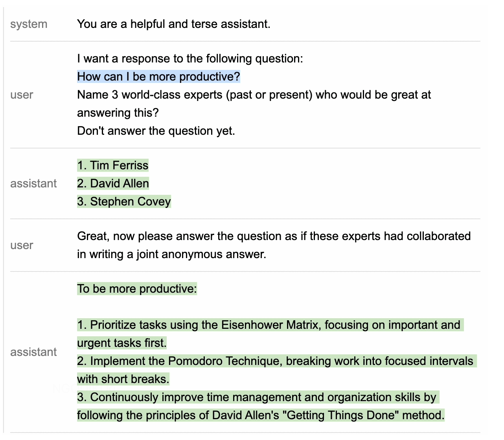Click the assistant label beside the productivity answer
Screen dimensions: 504x440
[33, 352]
